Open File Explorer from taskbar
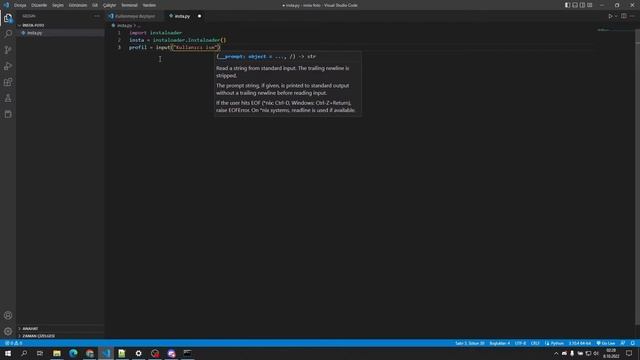The width and height of the screenshot is (640, 360). tap(57, 353)
